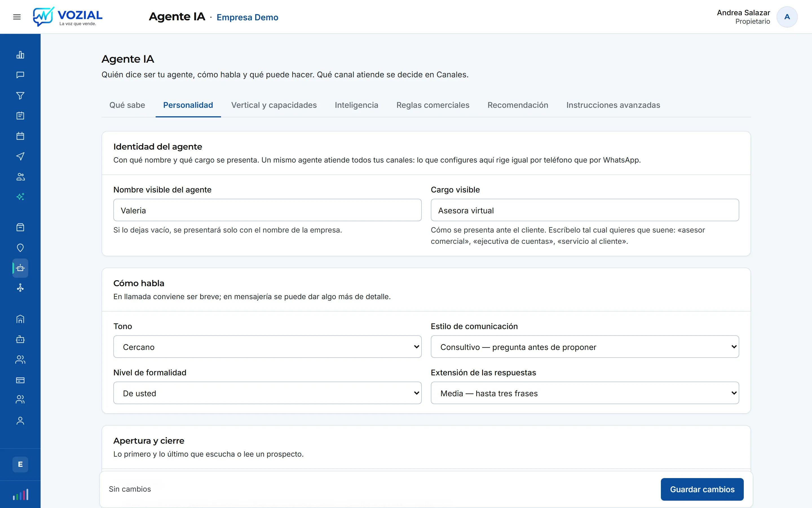Click the highlighted Agente IA robot icon
Image resolution: width=812 pixels, height=508 pixels.
pyautogui.click(x=20, y=268)
